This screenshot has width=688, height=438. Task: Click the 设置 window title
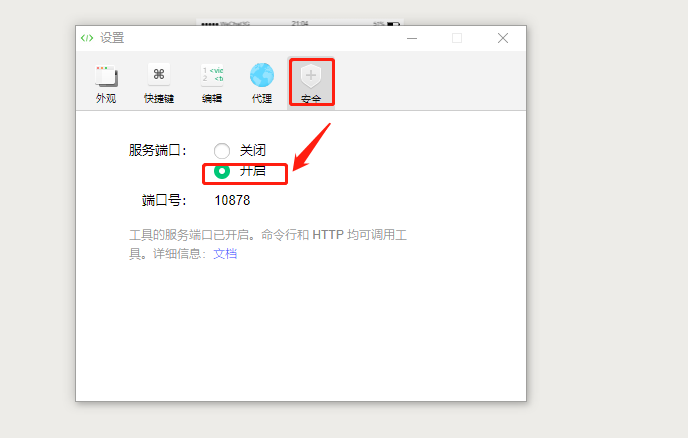(112, 38)
